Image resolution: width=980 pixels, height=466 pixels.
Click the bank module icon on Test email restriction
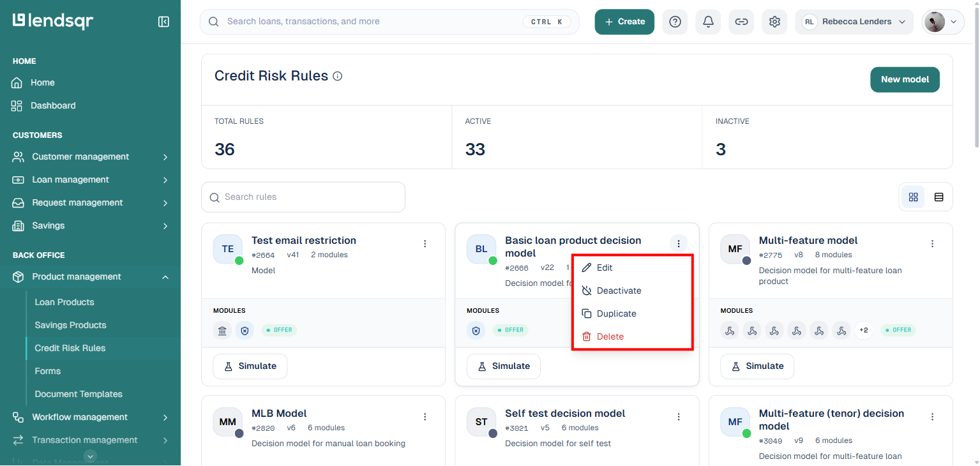point(222,330)
